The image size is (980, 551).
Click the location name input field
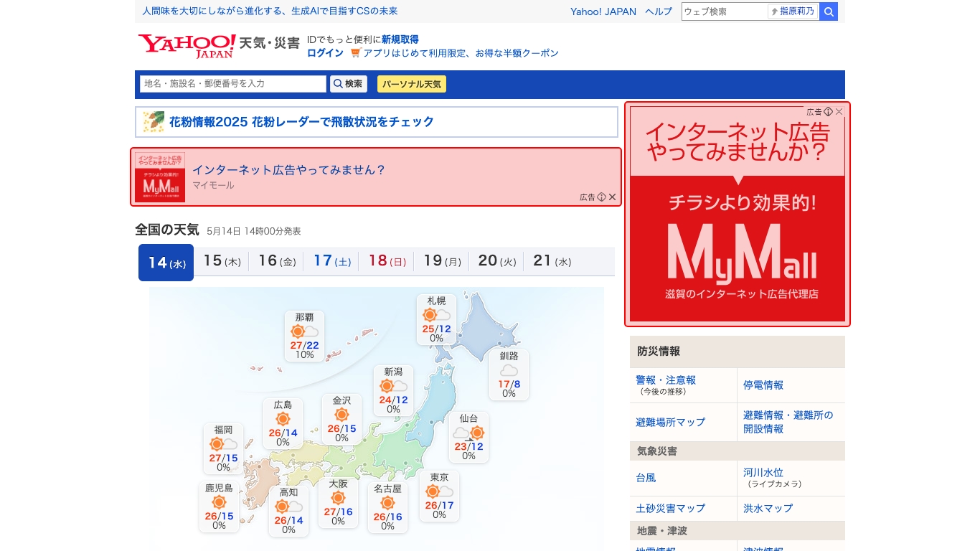[x=233, y=84]
